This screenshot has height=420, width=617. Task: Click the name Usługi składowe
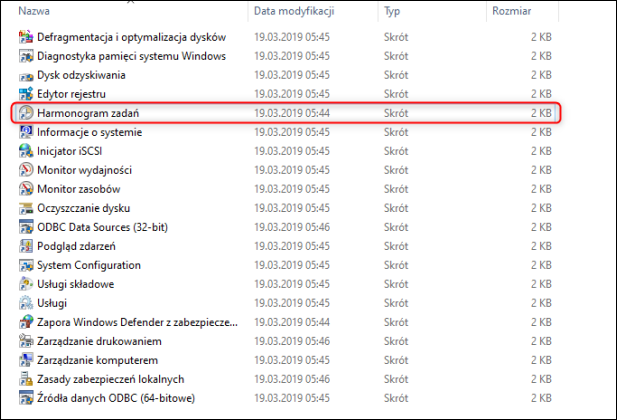pyautogui.click(x=76, y=284)
